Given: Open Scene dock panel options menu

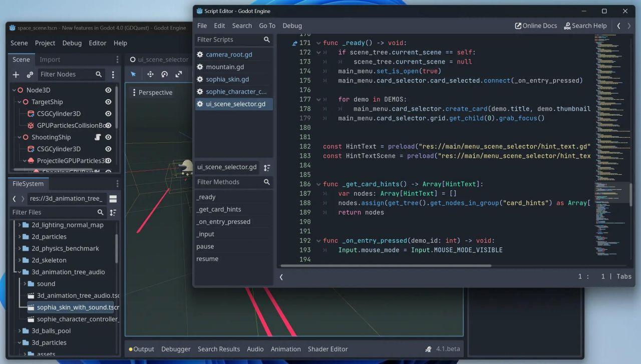Looking at the screenshot, I should pyautogui.click(x=117, y=60).
